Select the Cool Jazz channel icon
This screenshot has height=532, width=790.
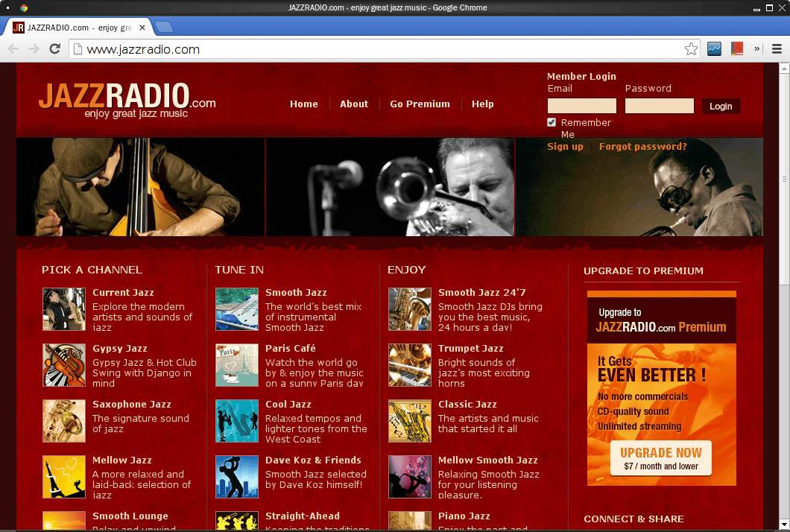coord(237,421)
